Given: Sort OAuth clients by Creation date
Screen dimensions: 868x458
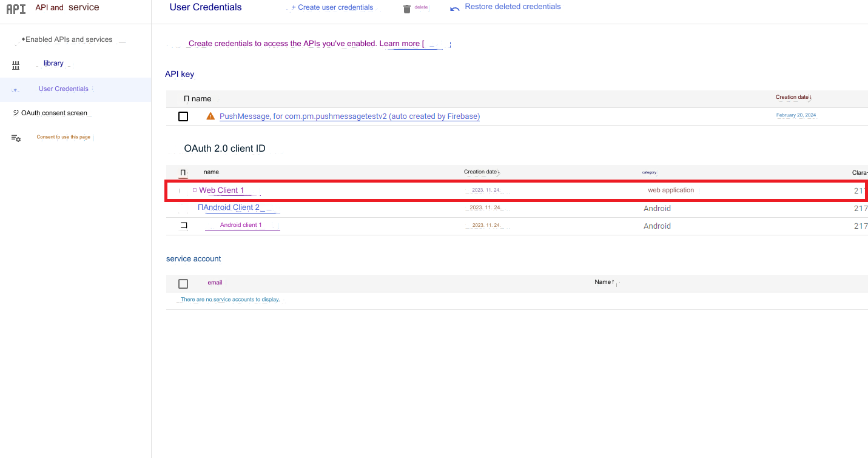Looking at the screenshot, I should tap(482, 172).
